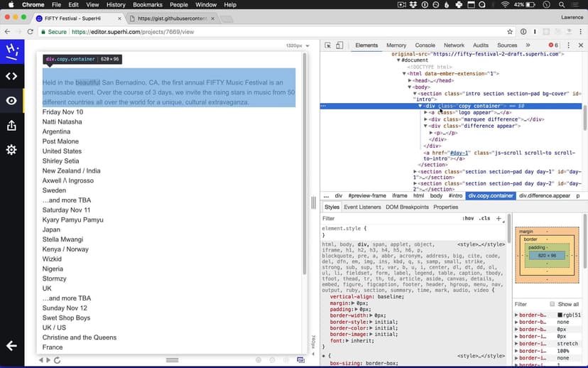Viewport: 588px width, 368px height.
Task: Toggle the .cls class editor
Action: tap(484, 218)
